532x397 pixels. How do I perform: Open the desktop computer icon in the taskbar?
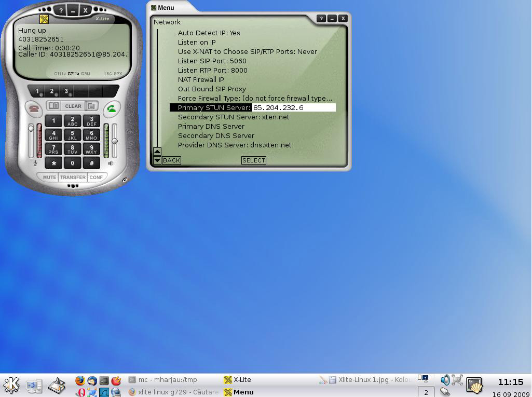pos(34,386)
